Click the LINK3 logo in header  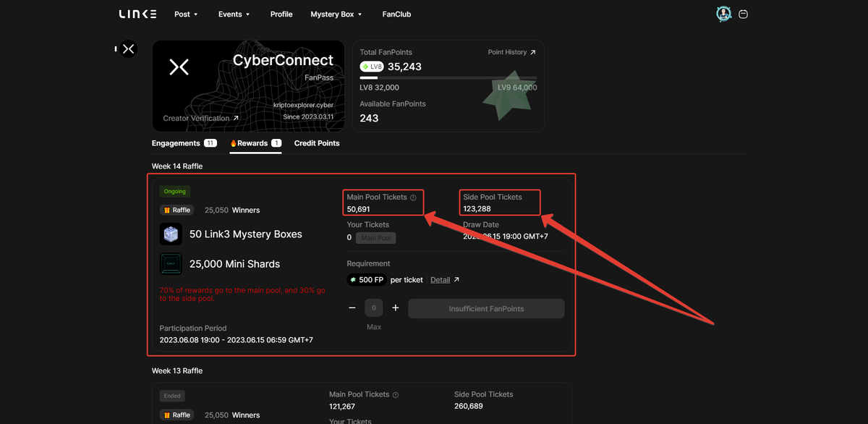[x=137, y=14]
